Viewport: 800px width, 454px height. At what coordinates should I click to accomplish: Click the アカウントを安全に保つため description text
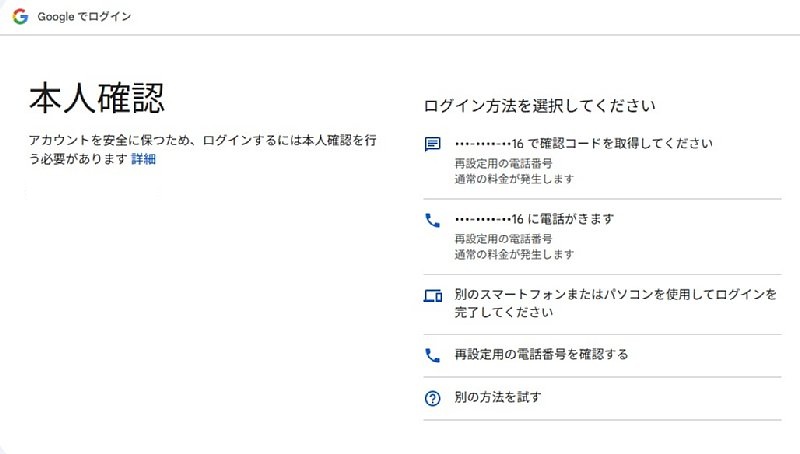[200, 142]
